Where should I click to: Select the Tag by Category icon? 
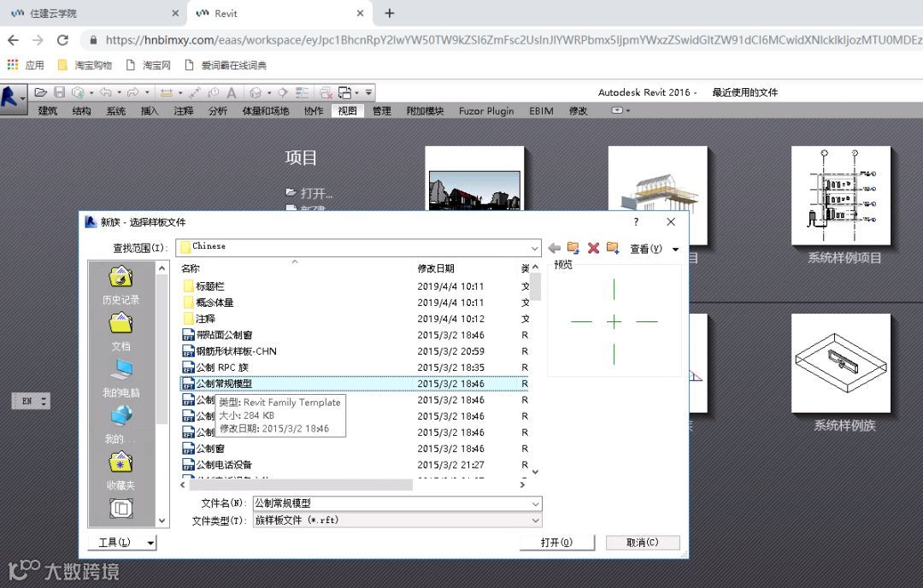(x=213, y=92)
